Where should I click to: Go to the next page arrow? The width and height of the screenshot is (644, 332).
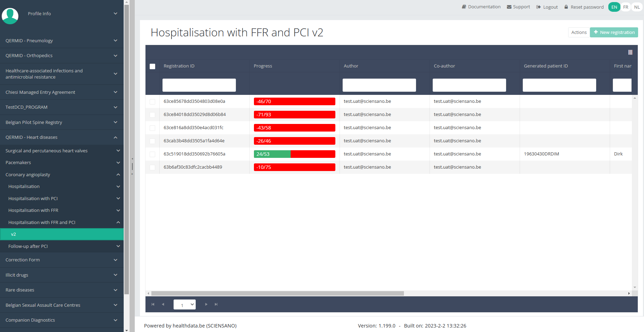pyautogui.click(x=206, y=304)
